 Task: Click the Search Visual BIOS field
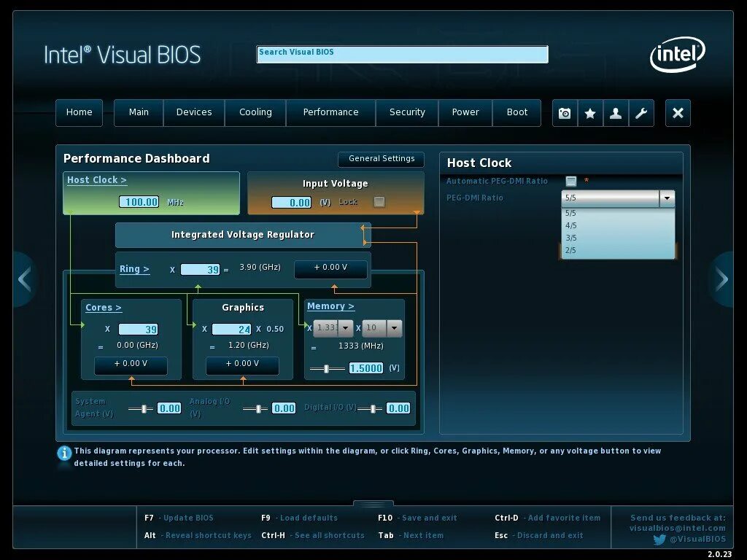(402, 54)
